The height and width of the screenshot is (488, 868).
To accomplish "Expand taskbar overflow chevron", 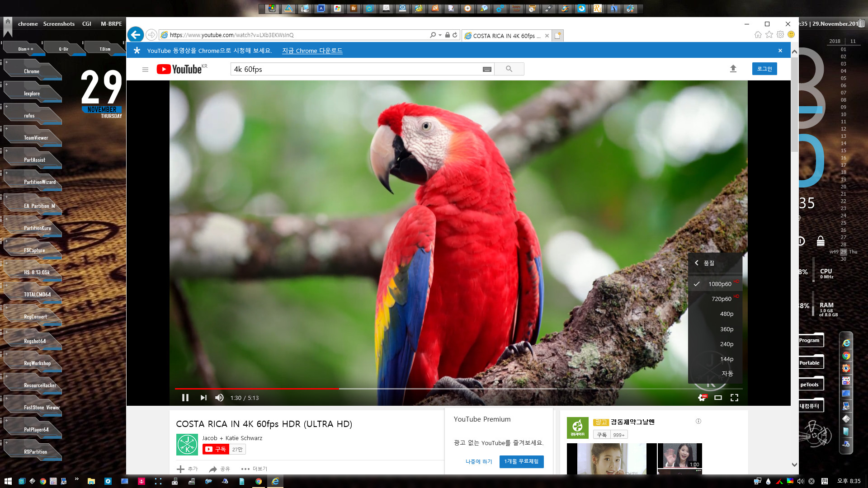I will click(x=76, y=479).
